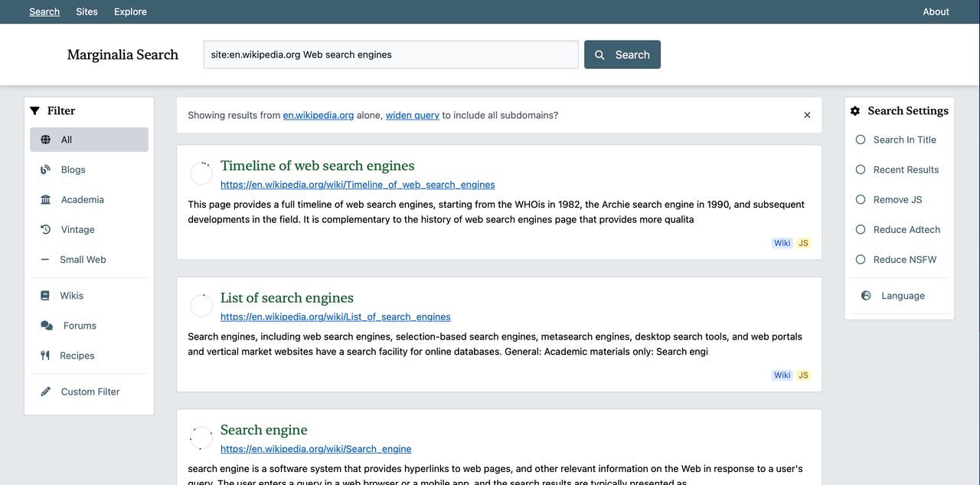Image resolution: width=980 pixels, height=485 pixels.
Task: Click the Blogs filter icon
Action: (46, 169)
